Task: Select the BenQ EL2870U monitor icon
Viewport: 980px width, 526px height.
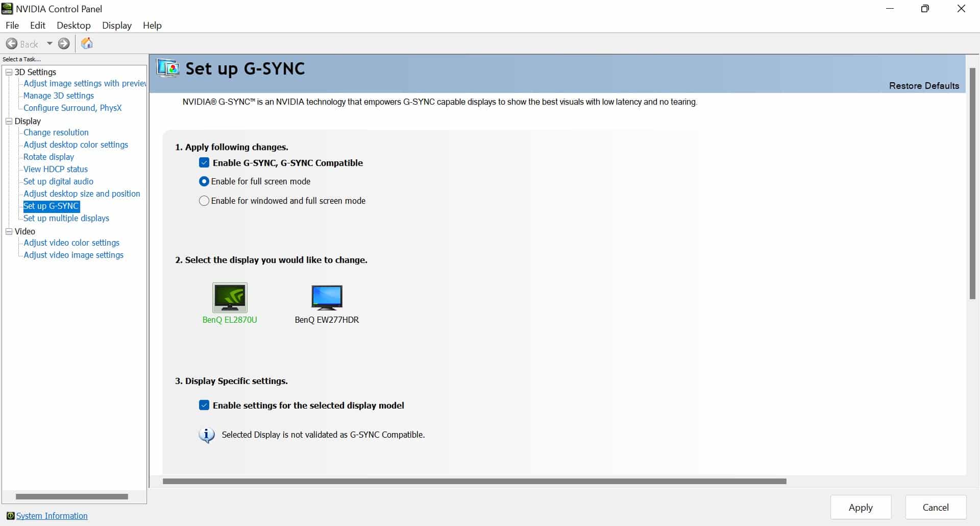Action: (x=230, y=297)
